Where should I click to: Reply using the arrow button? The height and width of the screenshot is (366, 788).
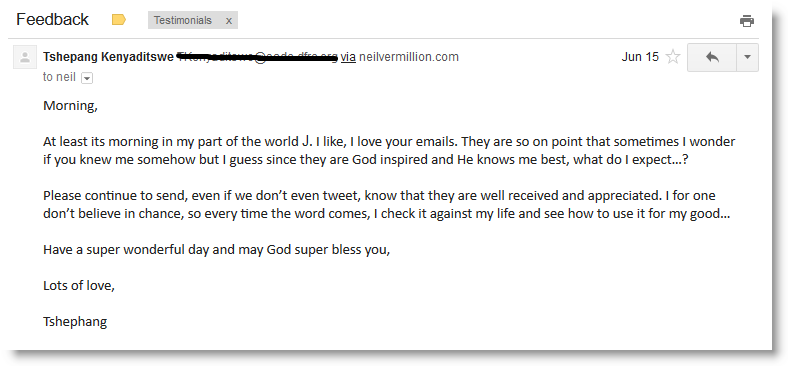(712, 57)
